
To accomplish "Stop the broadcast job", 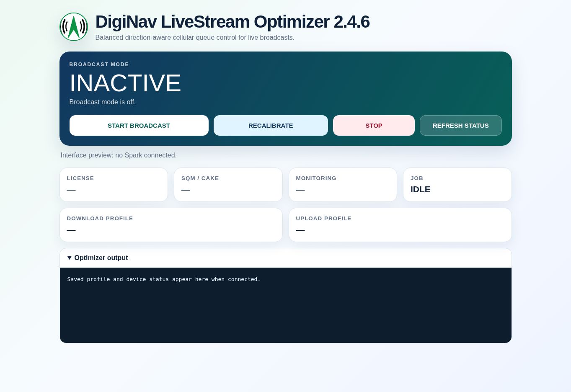I will tap(374, 126).
